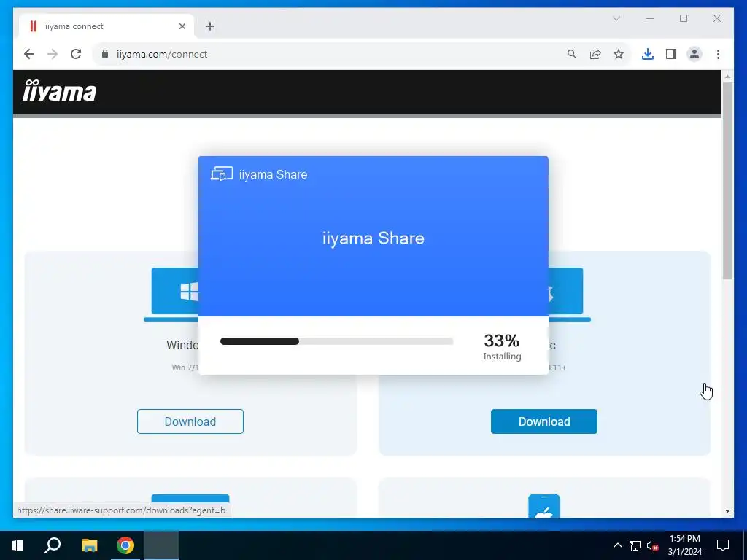Click the scrollbar up arrow
Viewport: 747px width, 560px height.
coord(727,76)
